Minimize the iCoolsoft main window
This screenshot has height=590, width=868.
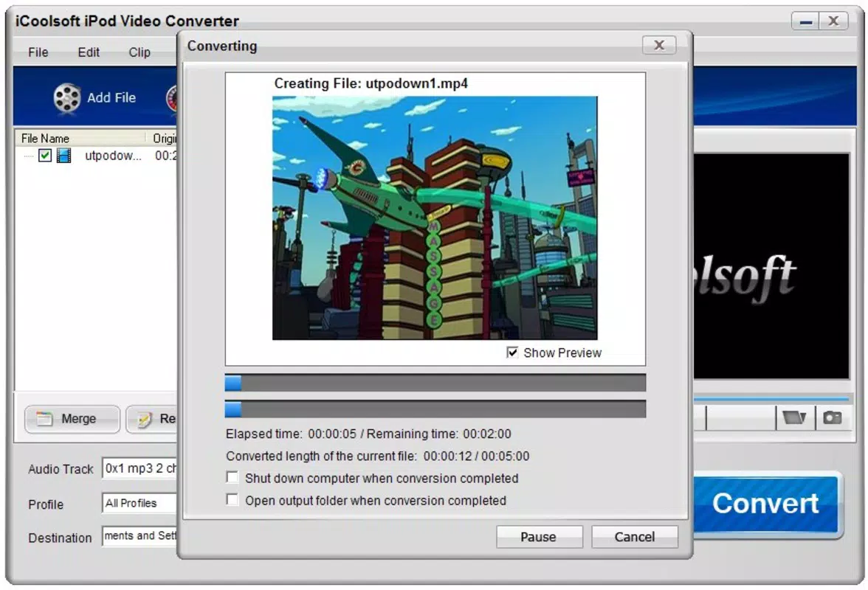tap(805, 21)
